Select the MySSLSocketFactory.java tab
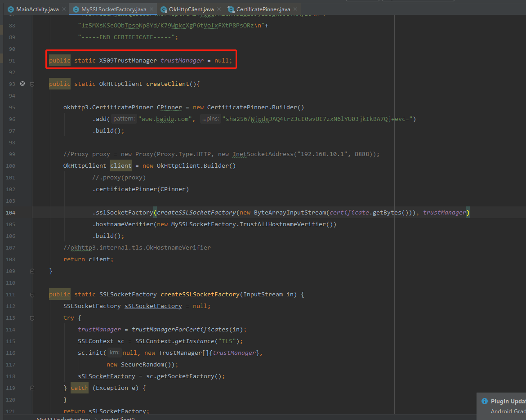The height and width of the screenshot is (420, 526). click(x=114, y=9)
